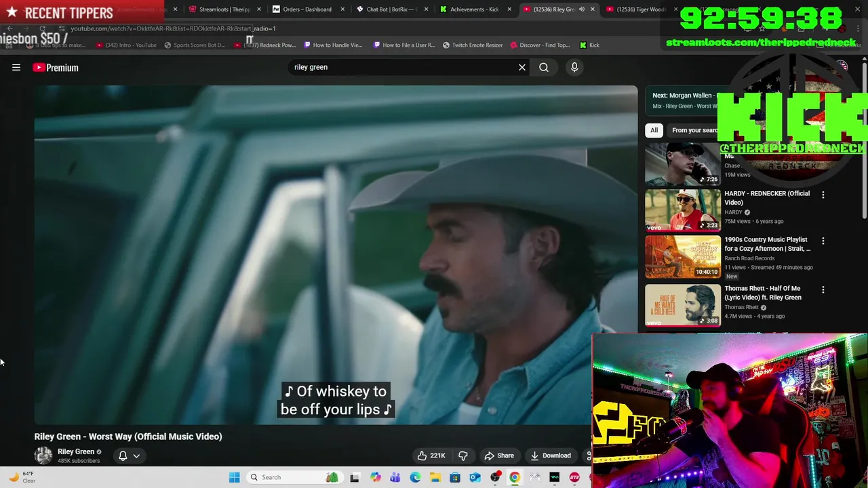Open the weather widget showing 64°F

coord(22,477)
